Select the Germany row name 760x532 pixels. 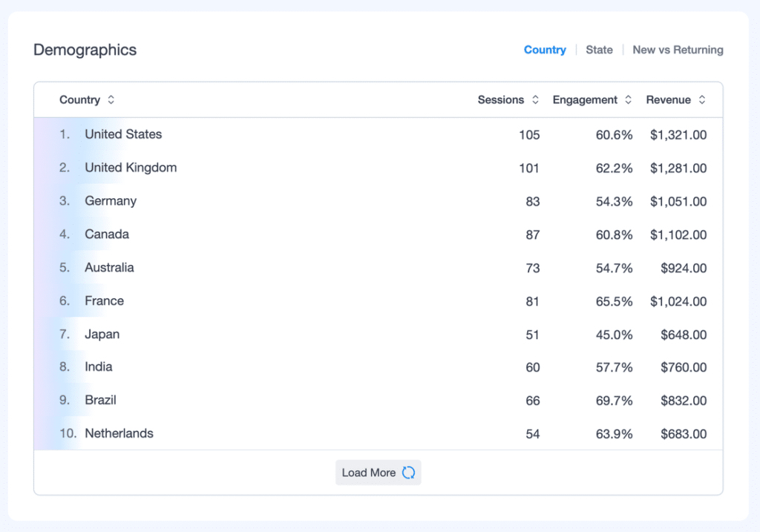click(111, 201)
